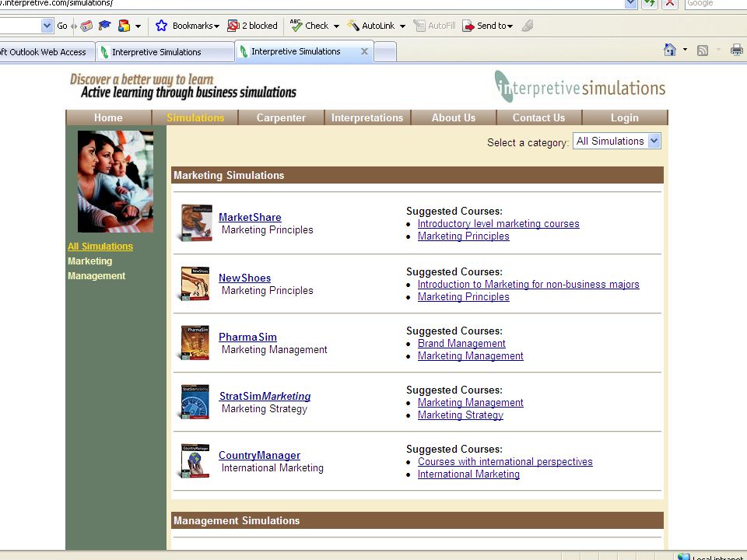
Task: Open the NewShoes simulation link
Action: coord(244,278)
